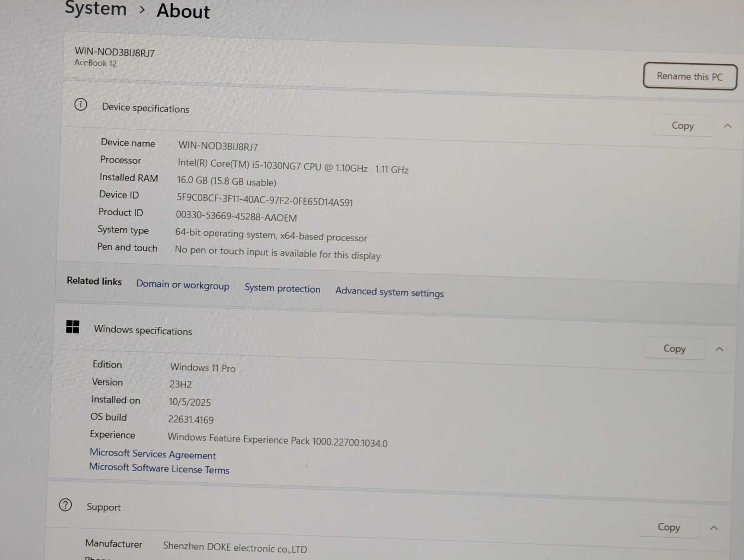
Task: Click the OS build value 22631.4169
Action: (x=191, y=419)
